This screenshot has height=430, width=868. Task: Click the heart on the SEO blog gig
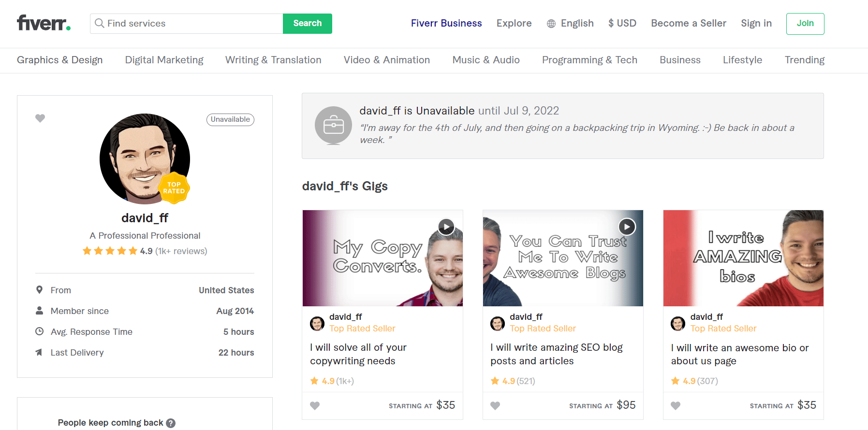pyautogui.click(x=495, y=405)
